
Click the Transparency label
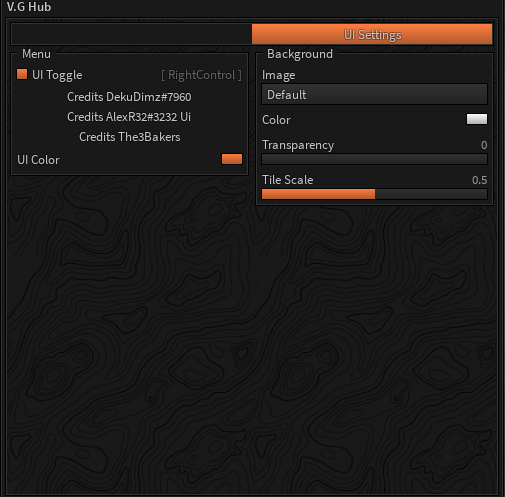[298, 145]
